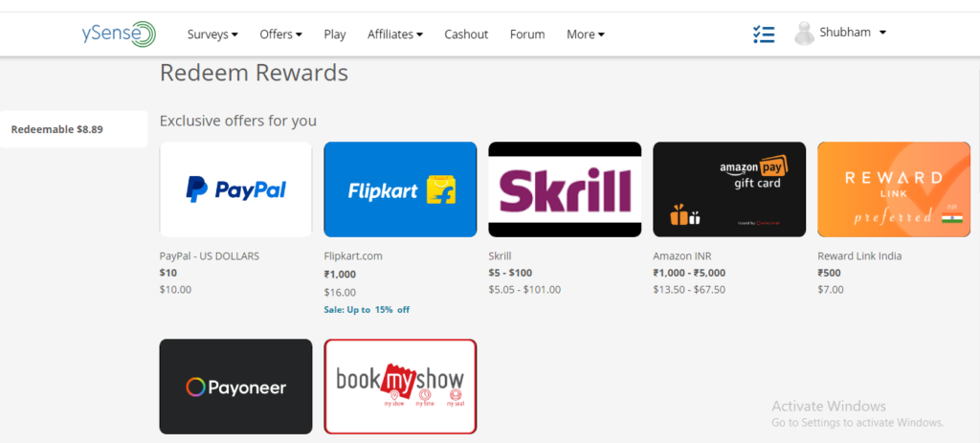Expand the Surveys dropdown menu
The height and width of the screenshot is (443, 980).
point(212,34)
